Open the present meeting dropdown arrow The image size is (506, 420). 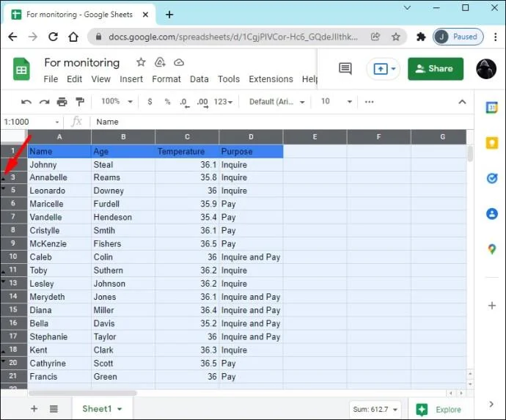[x=393, y=68]
